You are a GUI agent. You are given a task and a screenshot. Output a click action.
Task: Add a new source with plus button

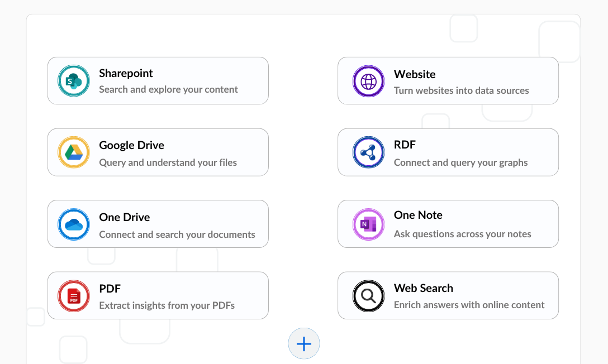pos(304,343)
